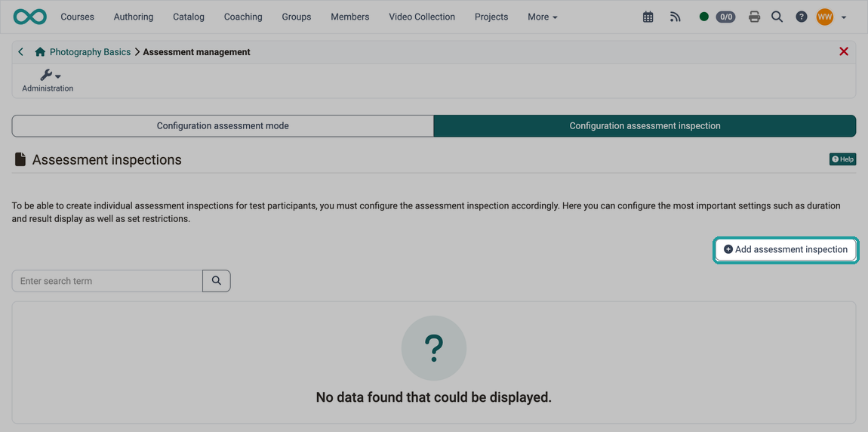Switch to the Coaching section
The height and width of the screenshot is (432, 868).
tap(243, 17)
